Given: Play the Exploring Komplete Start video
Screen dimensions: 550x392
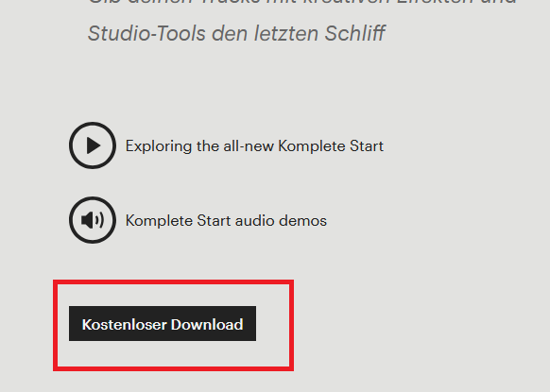Looking at the screenshot, I should [x=93, y=145].
